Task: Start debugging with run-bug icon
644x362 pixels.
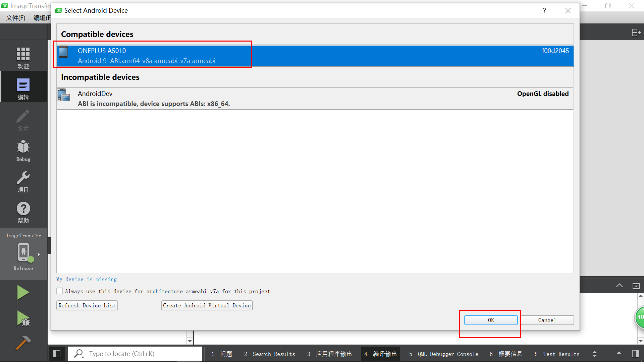Action: coord(23,318)
